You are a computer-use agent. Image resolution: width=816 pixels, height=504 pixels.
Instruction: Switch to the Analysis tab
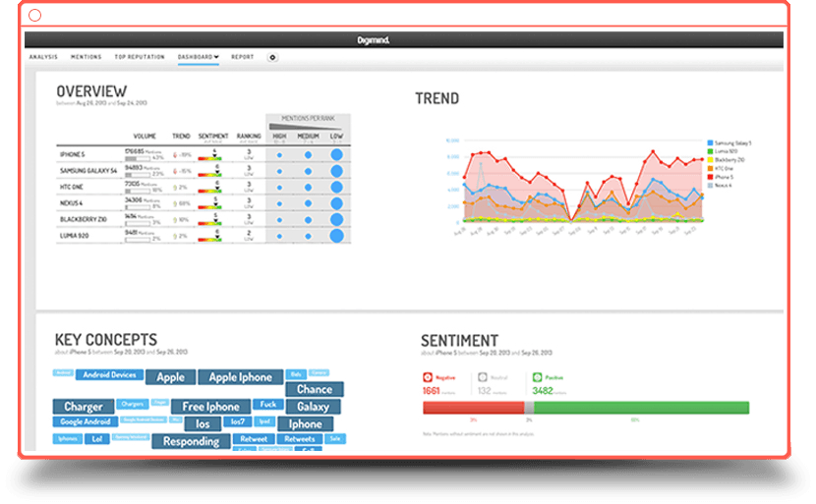pyautogui.click(x=43, y=57)
